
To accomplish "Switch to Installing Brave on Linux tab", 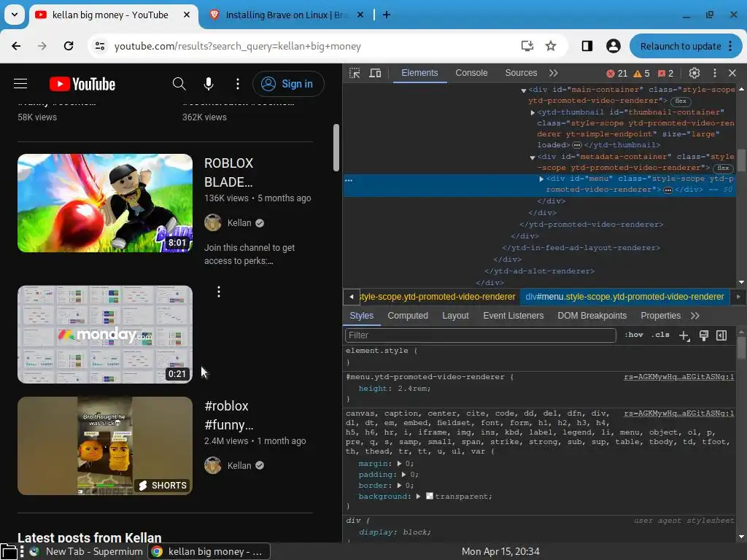I will 286,15.
